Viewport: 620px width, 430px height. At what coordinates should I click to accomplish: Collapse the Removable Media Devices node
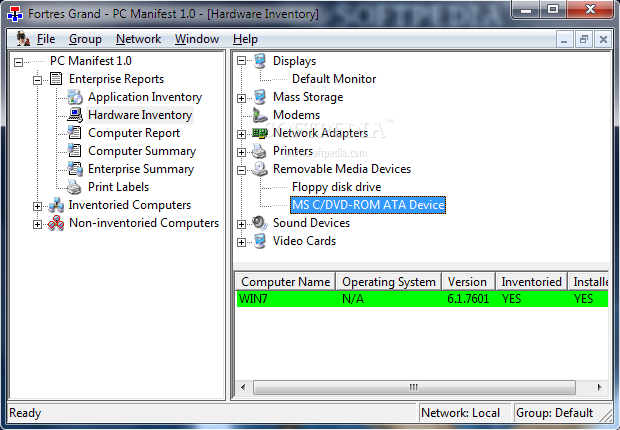(241, 170)
